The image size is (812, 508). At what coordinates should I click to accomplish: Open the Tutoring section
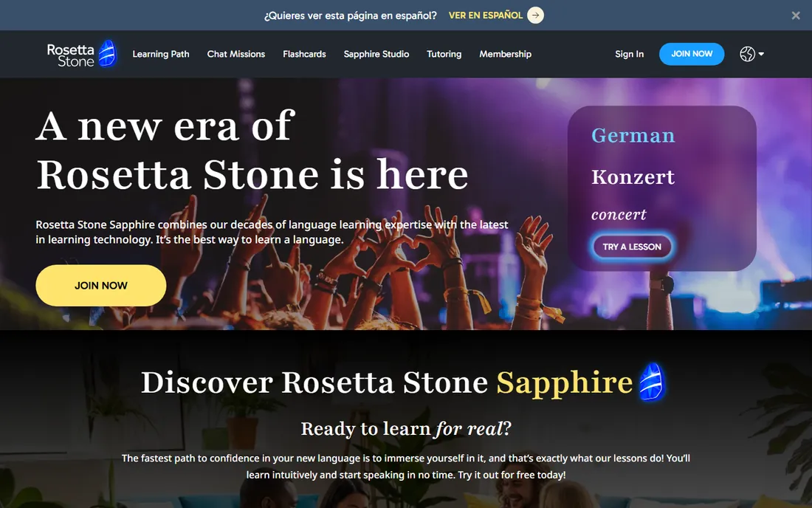[444, 54]
